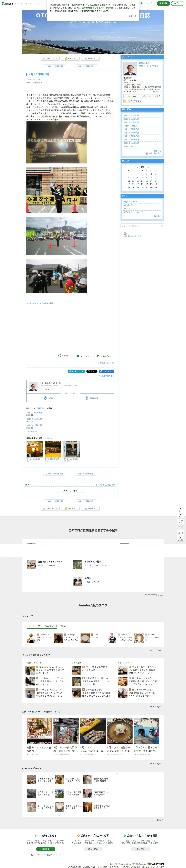The image size is (186, 868).
Task: Open recent entry ５月１９日活動日誌 in sidebar
Action: [131, 116]
